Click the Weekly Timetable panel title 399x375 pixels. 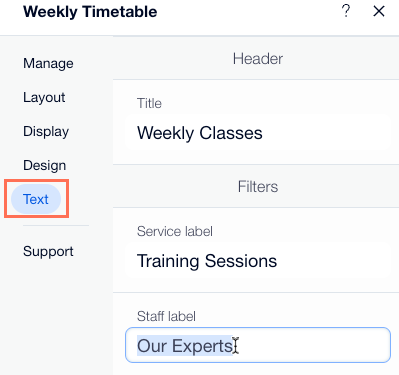click(x=90, y=12)
